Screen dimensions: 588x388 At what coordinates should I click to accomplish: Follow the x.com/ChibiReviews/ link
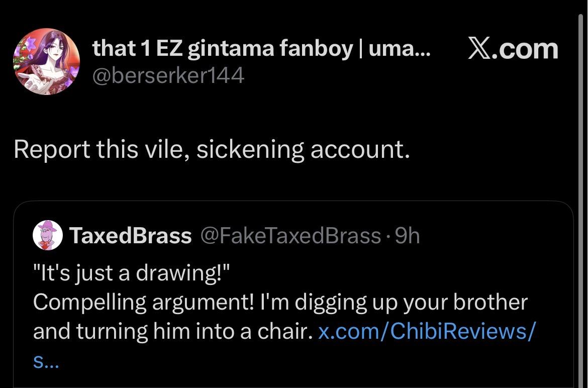tap(427, 331)
